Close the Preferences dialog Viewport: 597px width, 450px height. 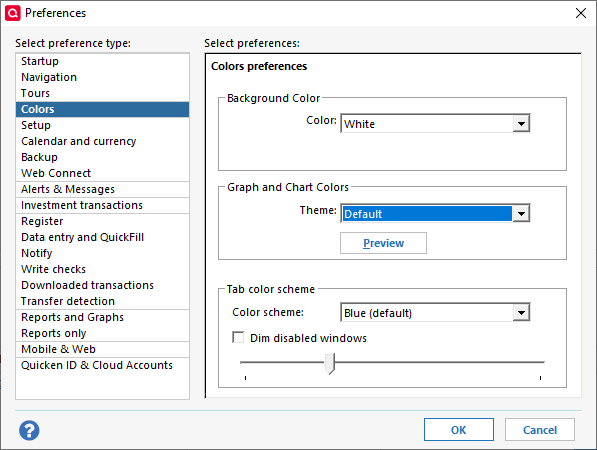tap(581, 13)
